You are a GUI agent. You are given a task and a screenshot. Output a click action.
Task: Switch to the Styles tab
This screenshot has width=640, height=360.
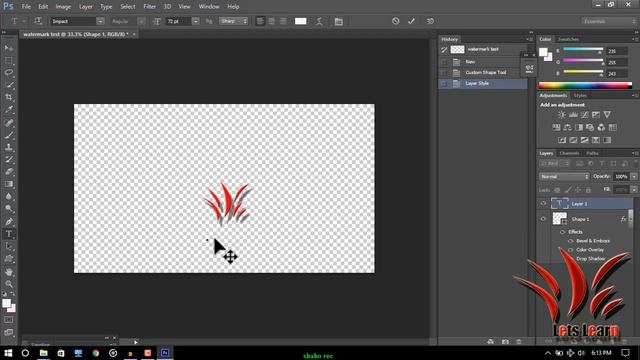pyautogui.click(x=580, y=96)
